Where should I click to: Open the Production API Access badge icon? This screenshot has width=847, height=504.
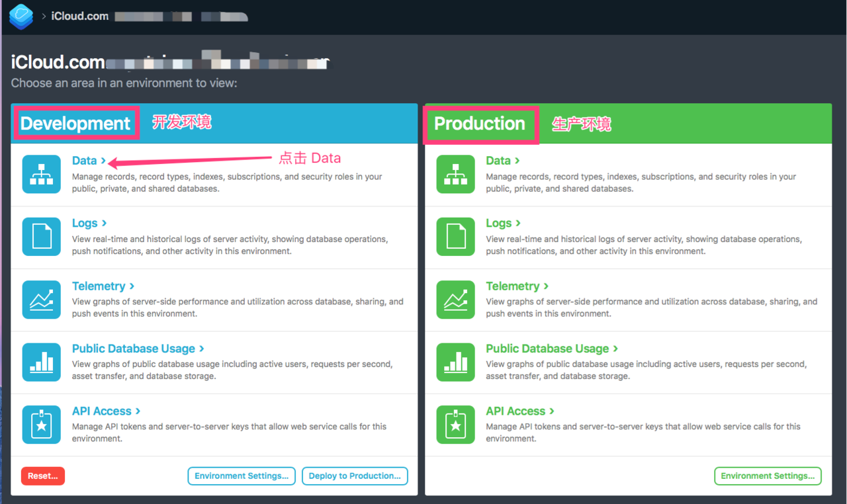(x=456, y=424)
